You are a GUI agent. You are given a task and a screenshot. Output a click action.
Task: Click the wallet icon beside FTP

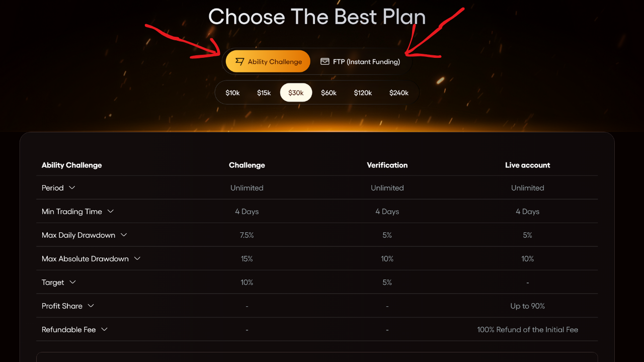click(325, 61)
